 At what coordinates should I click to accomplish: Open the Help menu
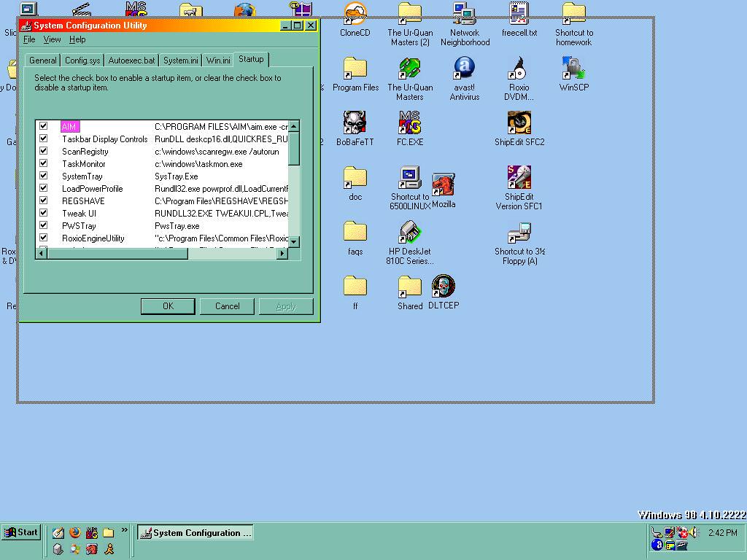[77, 39]
